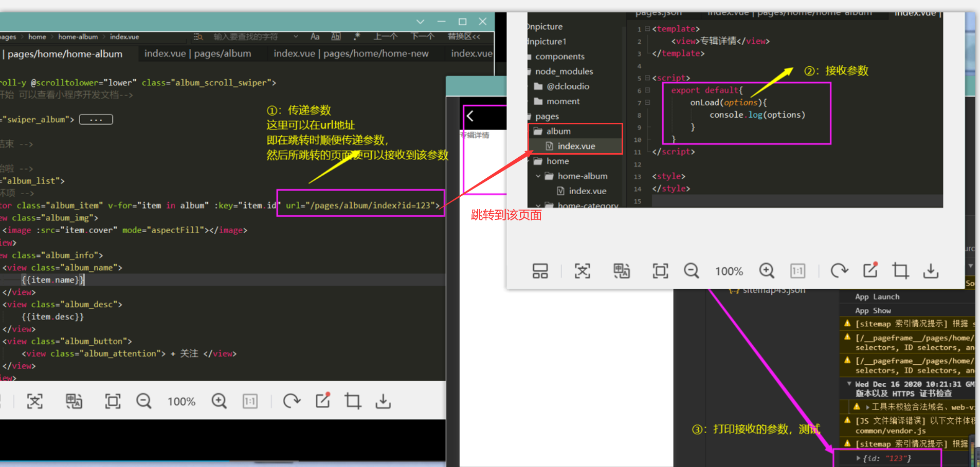Click the back arrow in the simulator preview
This screenshot has height=467, width=980.
(x=470, y=116)
